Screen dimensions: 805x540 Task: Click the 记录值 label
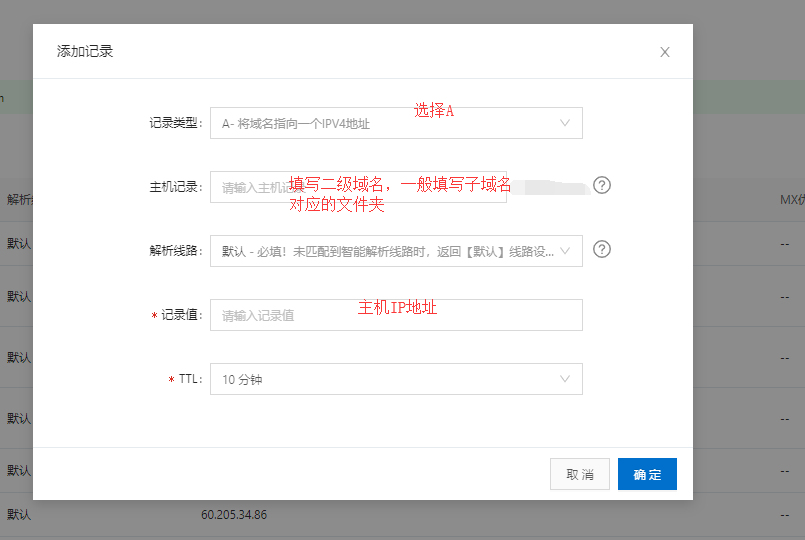point(181,315)
